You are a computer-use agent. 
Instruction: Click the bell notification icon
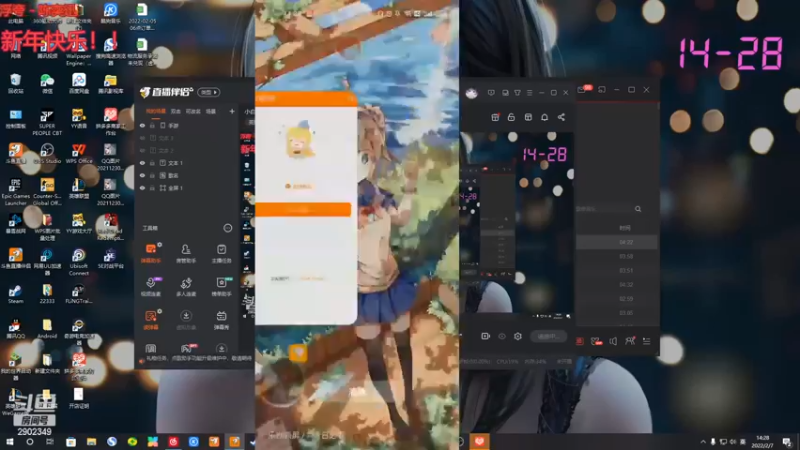pyautogui.click(x=544, y=117)
